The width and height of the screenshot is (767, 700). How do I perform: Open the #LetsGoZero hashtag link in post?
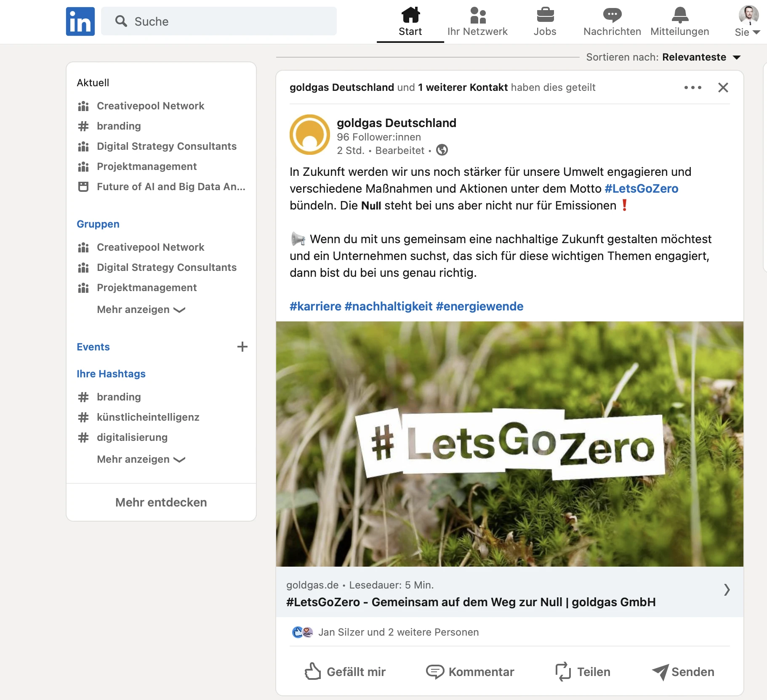(641, 188)
